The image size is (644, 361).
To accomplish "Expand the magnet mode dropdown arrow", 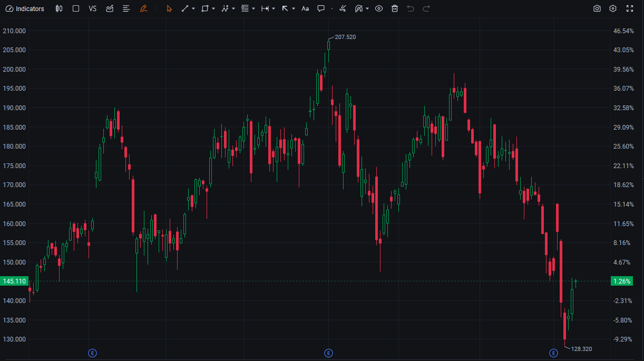I will [368, 9].
